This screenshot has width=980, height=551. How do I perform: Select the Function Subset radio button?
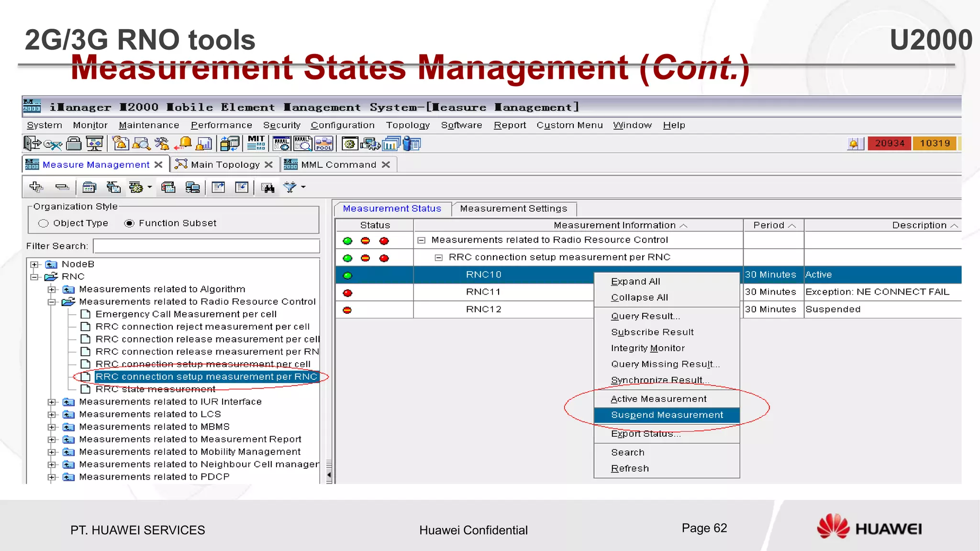[129, 223]
